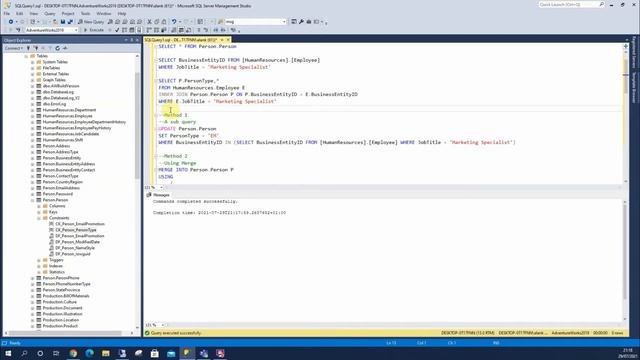
Task: Select the DF_Person_ModifiedDate constraint
Action: click(x=78, y=242)
